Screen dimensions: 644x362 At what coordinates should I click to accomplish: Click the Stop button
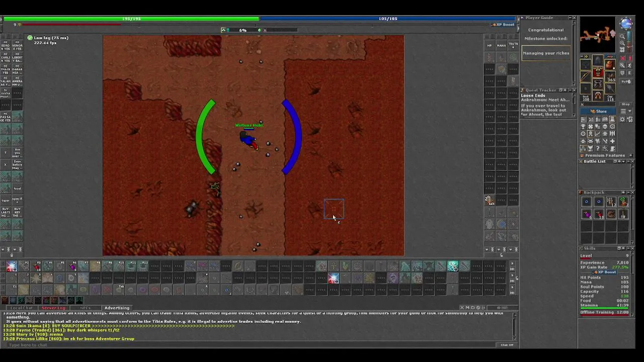(626, 104)
